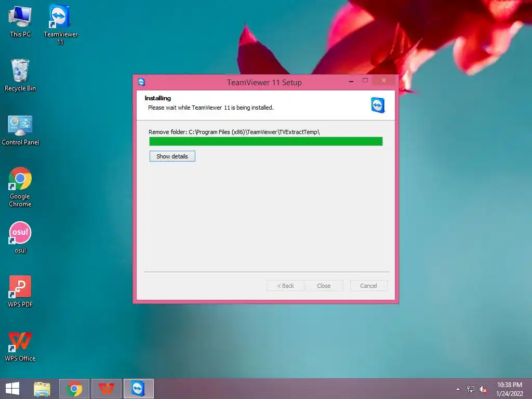Viewport: 532px width, 399px height.
Task: Click the TeamViewer 11 Setup title text
Action: 264,83
